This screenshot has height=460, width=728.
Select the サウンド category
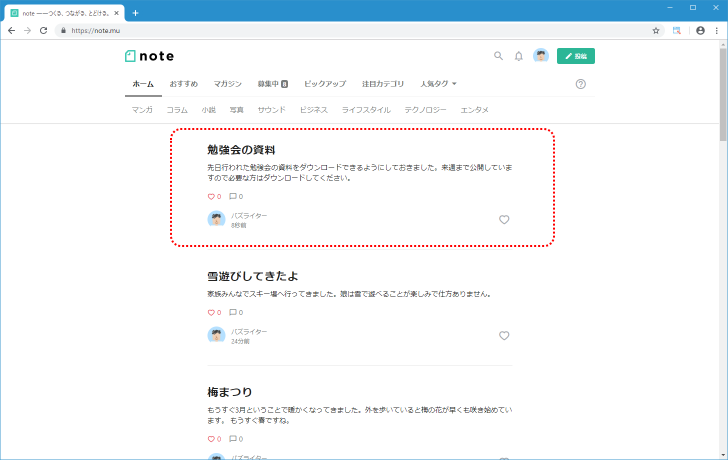pos(272,110)
